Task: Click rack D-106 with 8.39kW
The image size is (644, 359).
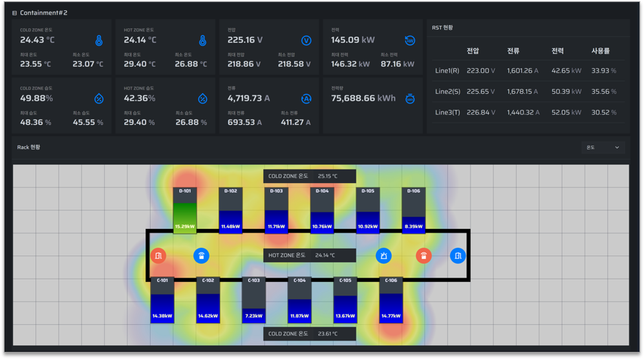Action: [x=414, y=210]
